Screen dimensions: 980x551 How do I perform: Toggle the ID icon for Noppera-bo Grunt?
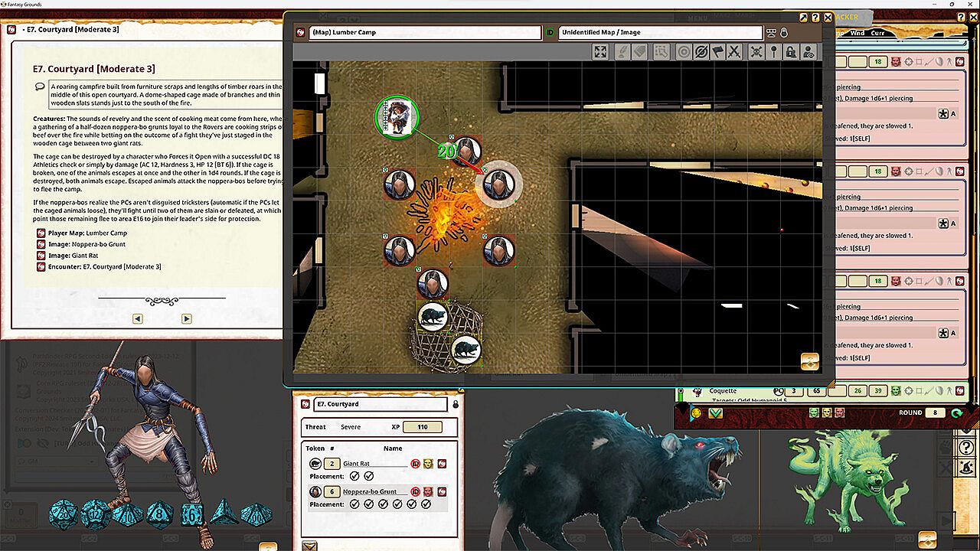(x=415, y=491)
